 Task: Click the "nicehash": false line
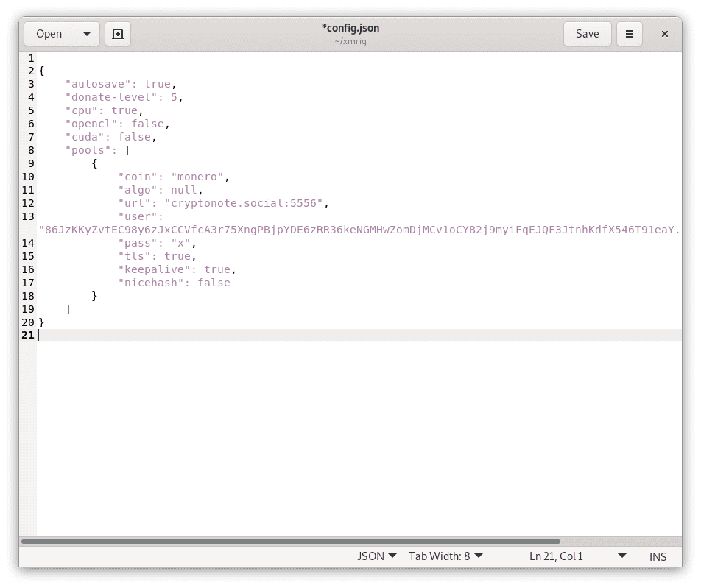tap(174, 283)
